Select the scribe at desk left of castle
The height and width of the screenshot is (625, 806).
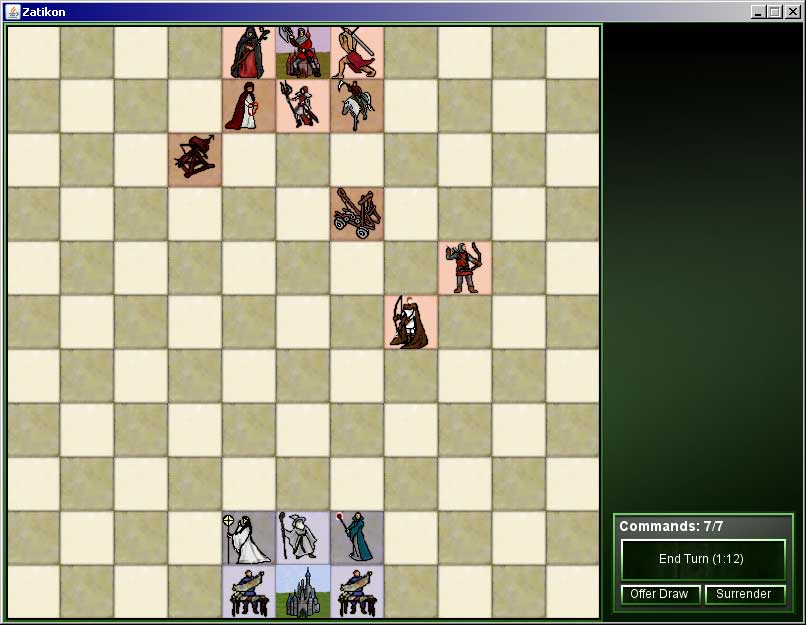(249, 592)
